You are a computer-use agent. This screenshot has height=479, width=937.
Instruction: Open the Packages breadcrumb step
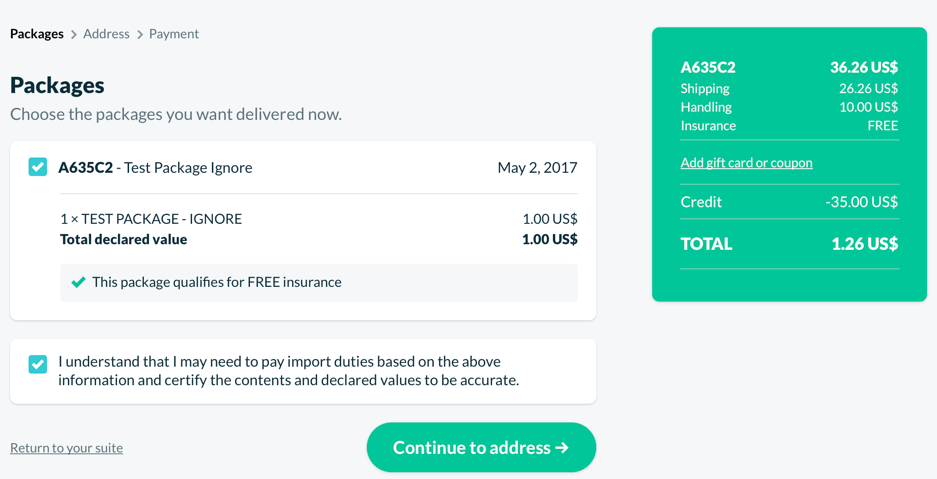37,34
